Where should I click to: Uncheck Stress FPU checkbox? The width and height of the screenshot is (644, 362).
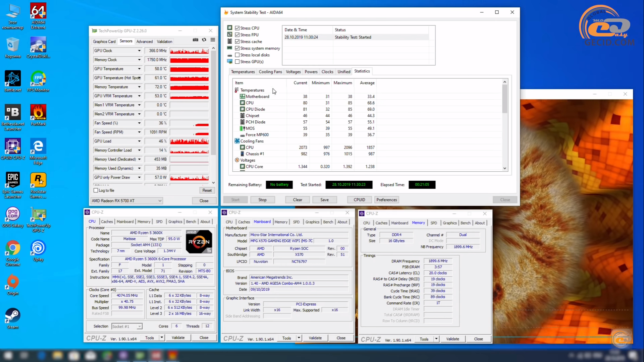click(x=237, y=35)
